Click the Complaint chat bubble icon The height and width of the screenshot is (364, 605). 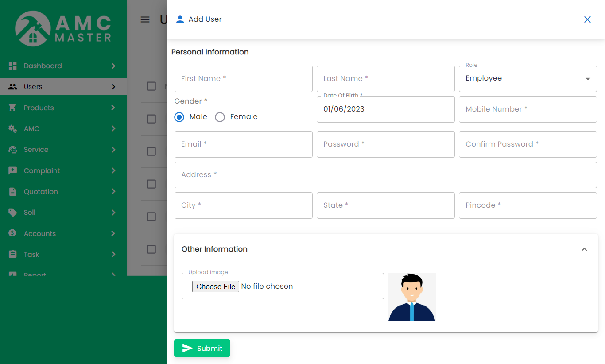pos(13,170)
